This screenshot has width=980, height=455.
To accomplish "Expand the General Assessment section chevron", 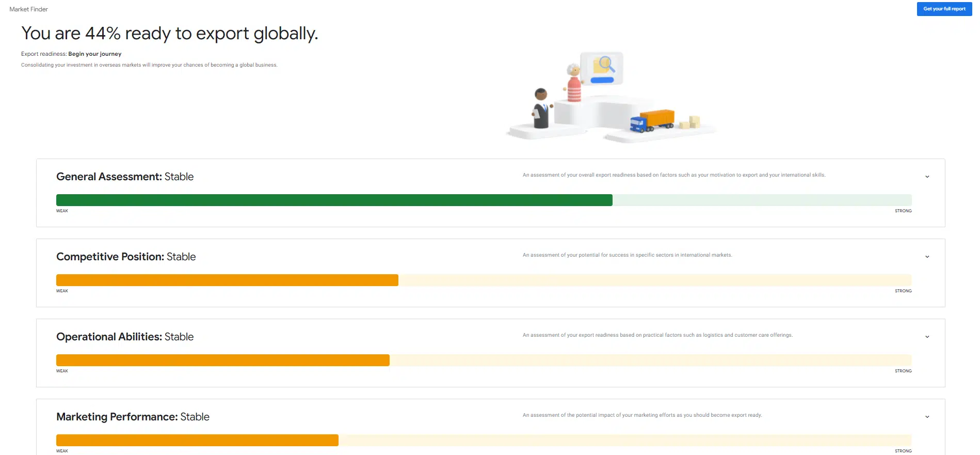I will click(x=927, y=177).
